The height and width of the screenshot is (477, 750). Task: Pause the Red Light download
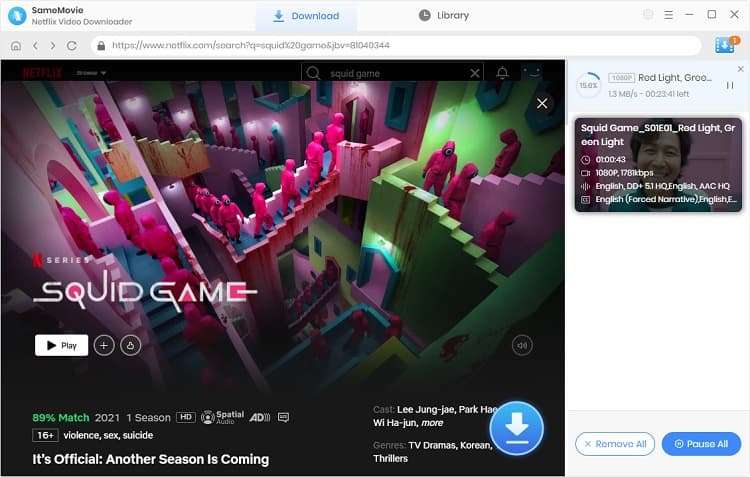click(730, 86)
